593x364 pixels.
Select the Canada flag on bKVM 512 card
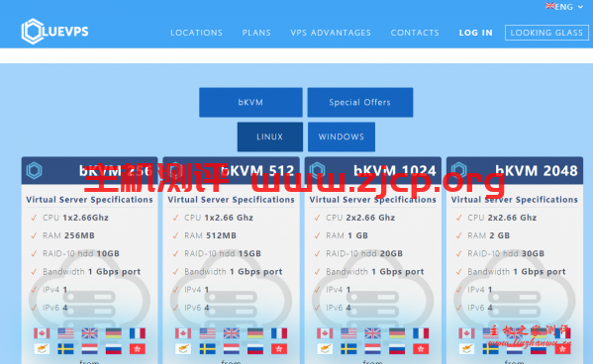[x=183, y=333]
